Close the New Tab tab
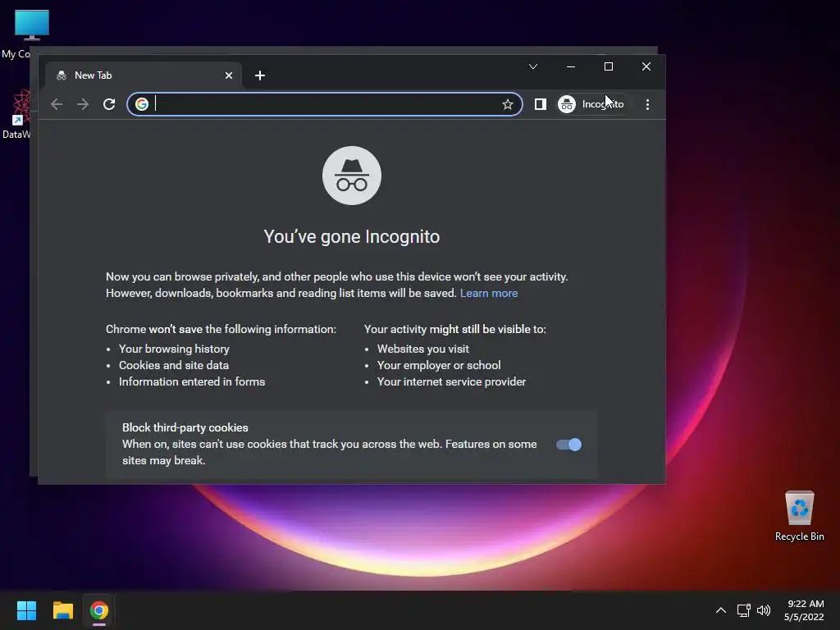This screenshot has height=630, width=840. (229, 75)
